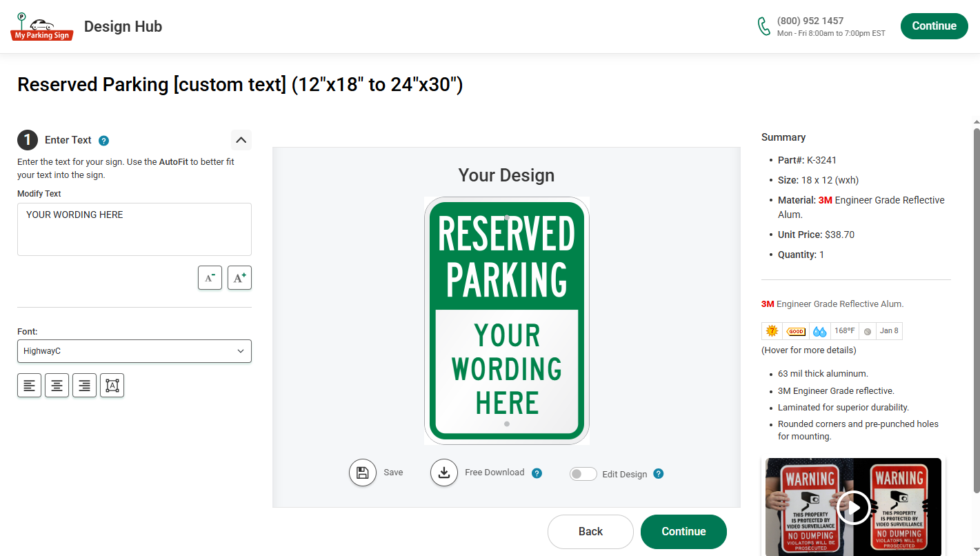The height and width of the screenshot is (556, 980).
Task: Click the green Continue button in header
Action: pos(934,26)
